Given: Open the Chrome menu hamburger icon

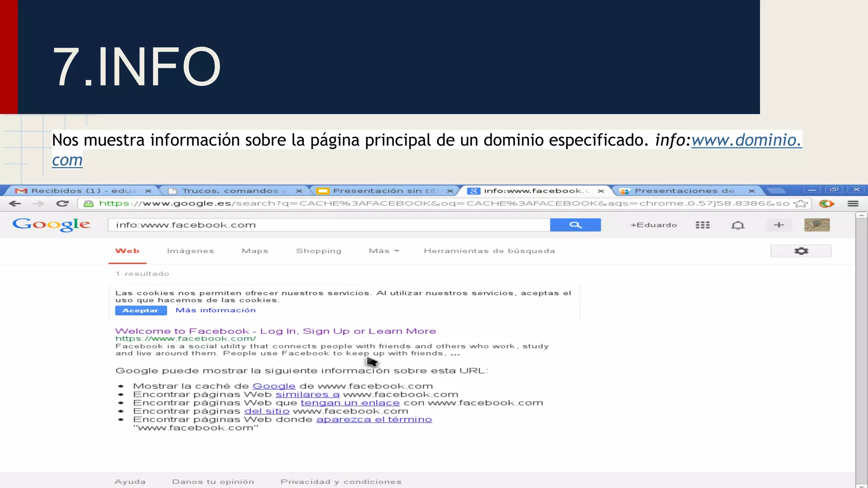Looking at the screenshot, I should pyautogui.click(x=853, y=204).
